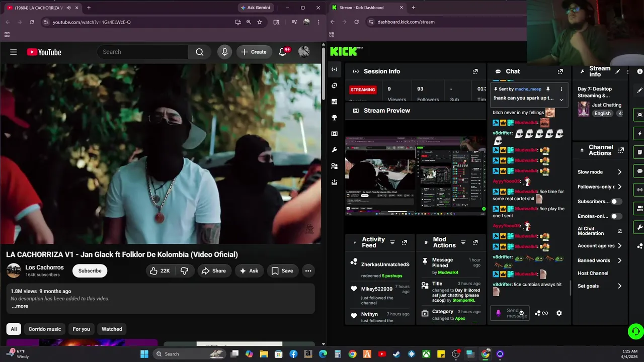This screenshot has width=644, height=362.
Task: Click the chat Send message field
Action: click(x=511, y=313)
